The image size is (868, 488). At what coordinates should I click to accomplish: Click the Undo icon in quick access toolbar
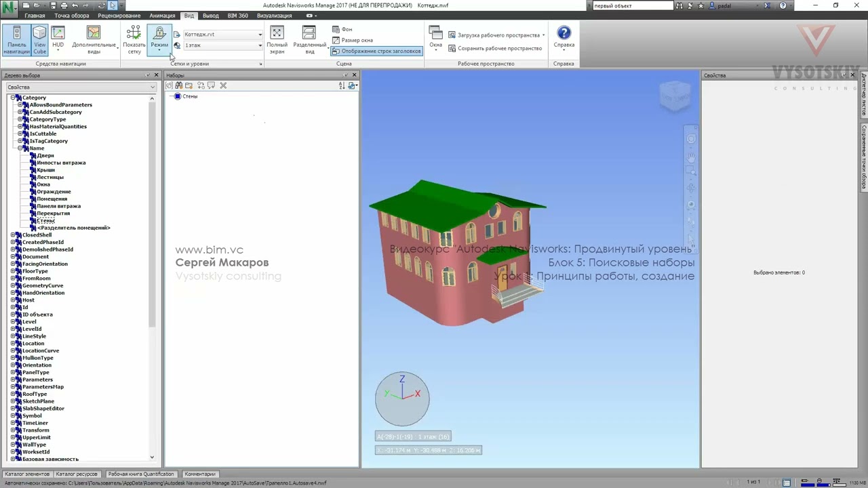pos(75,5)
